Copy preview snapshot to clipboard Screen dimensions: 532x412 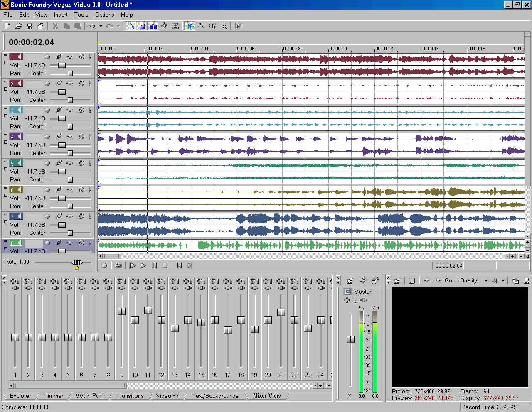pyautogui.click(x=516, y=281)
